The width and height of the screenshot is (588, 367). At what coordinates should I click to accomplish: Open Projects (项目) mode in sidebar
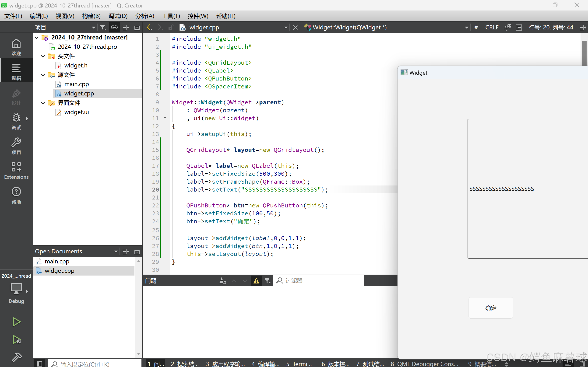coord(16,146)
